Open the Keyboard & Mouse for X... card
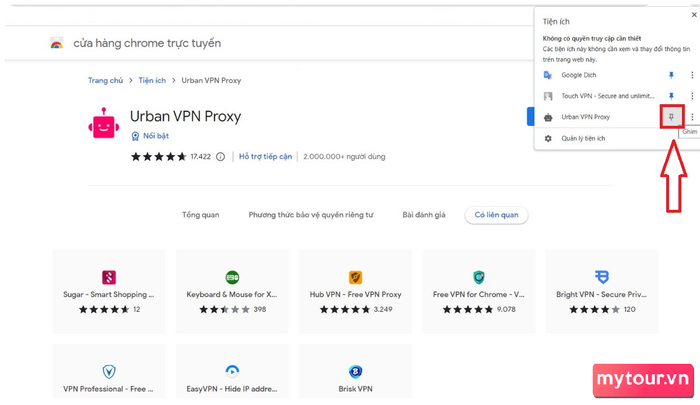This screenshot has height=405, width=700. (x=232, y=292)
